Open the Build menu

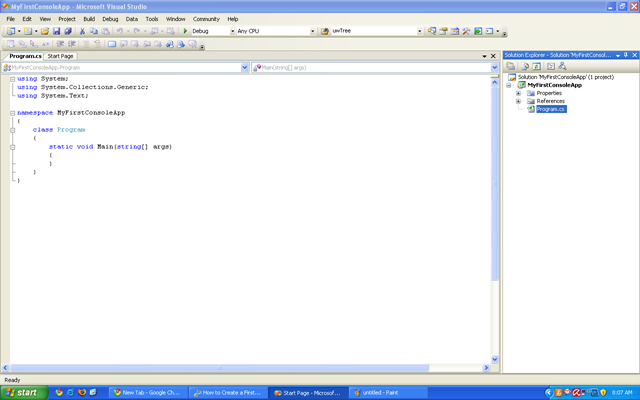pyautogui.click(x=89, y=19)
